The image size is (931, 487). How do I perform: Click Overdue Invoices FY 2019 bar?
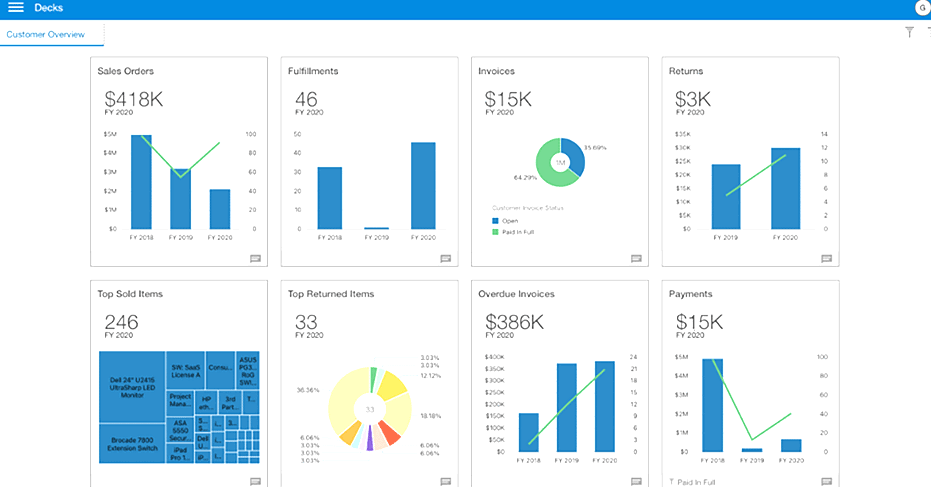point(566,407)
